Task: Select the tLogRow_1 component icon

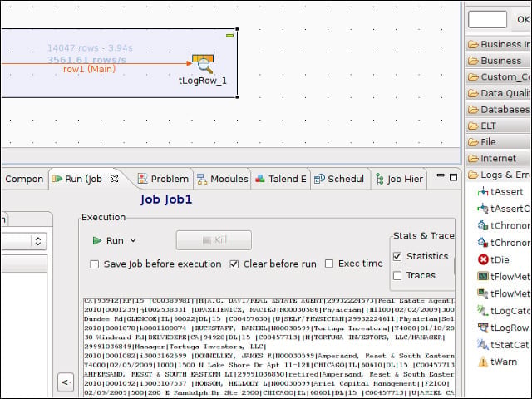Action: coord(203,64)
